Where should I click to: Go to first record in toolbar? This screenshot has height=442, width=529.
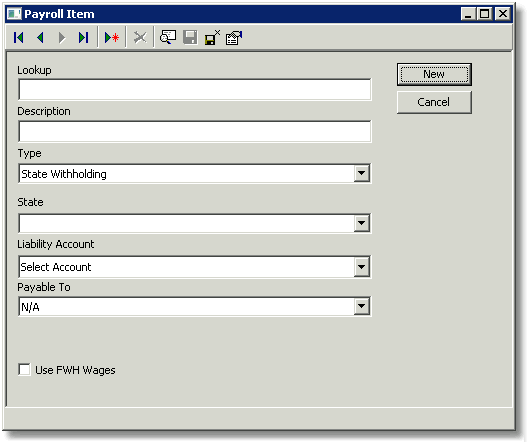click(19, 37)
